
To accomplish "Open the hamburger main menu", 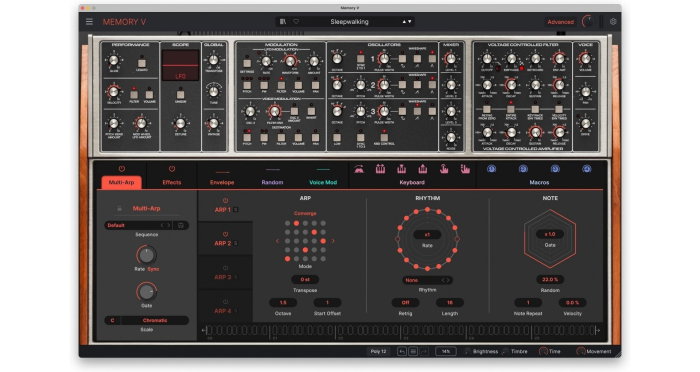I will tap(89, 21).
